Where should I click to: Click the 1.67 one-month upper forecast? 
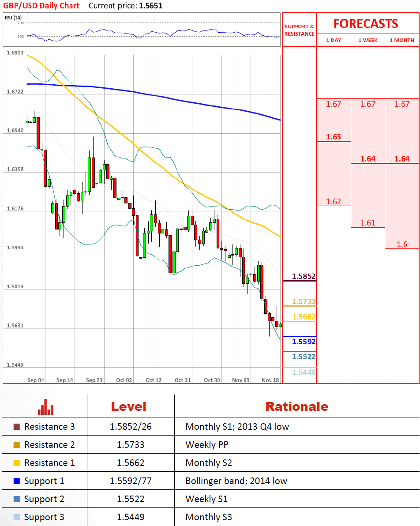[402, 104]
